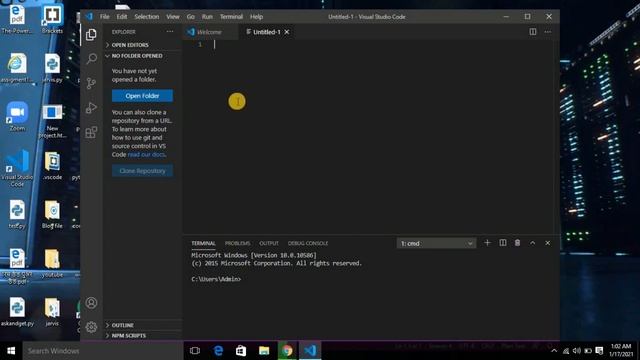Open the Extensions view

91,132
